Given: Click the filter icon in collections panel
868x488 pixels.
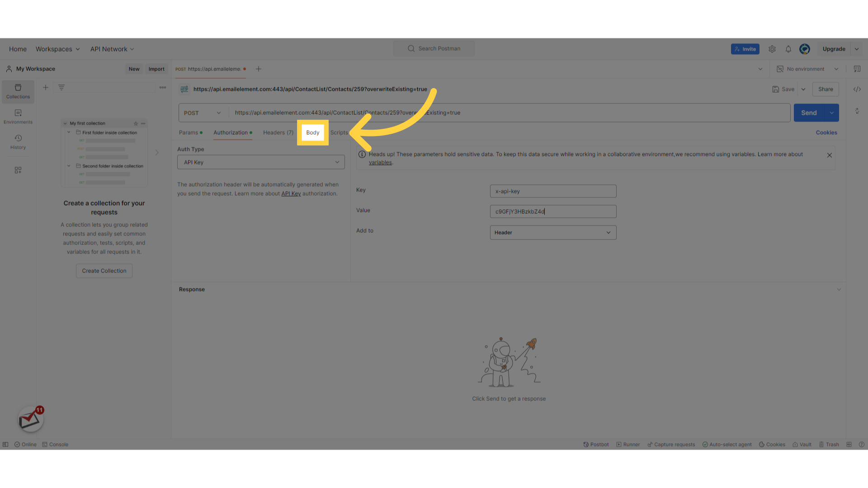Looking at the screenshot, I should tap(61, 88).
